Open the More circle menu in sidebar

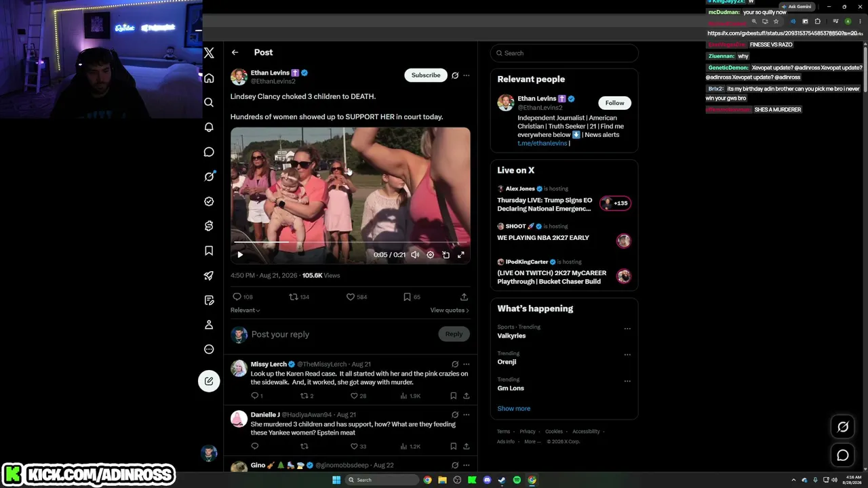click(x=209, y=349)
